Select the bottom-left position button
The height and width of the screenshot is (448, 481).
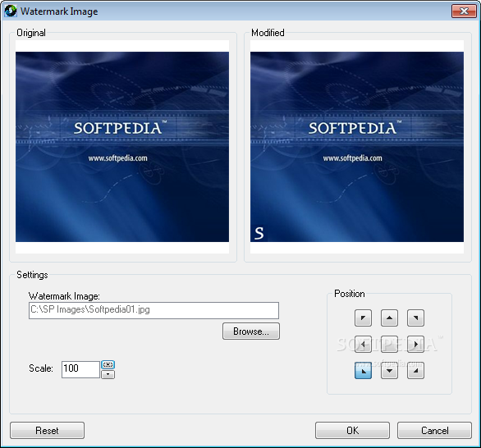tap(363, 370)
